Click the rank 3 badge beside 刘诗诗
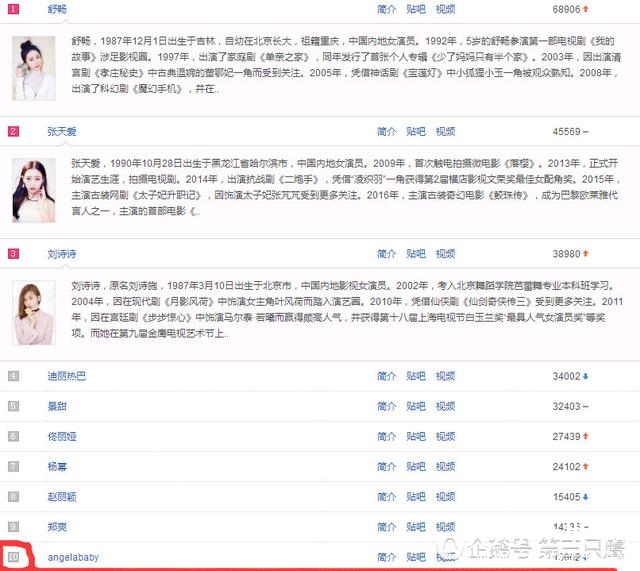640x571 pixels. click(x=13, y=254)
